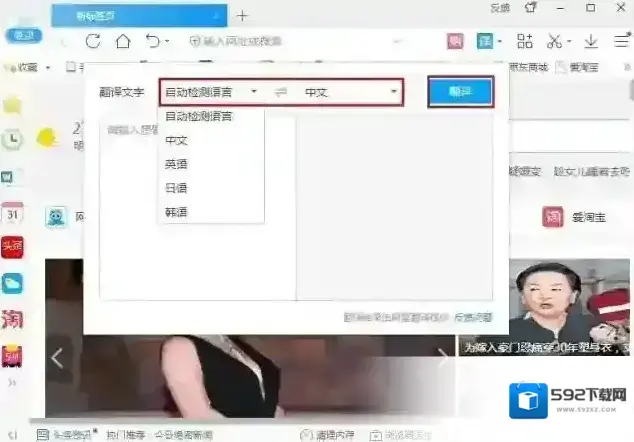Click the scissors screenshot tool icon
Image resolution: width=634 pixels, height=442 pixels.
[x=554, y=41]
